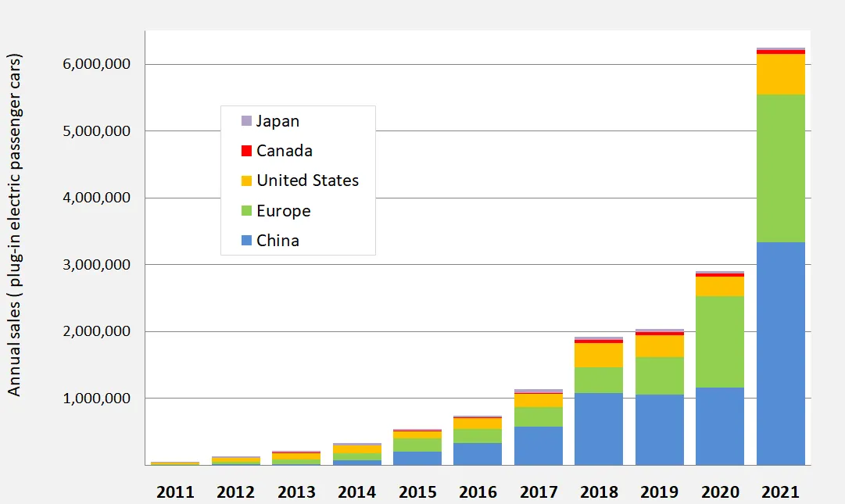The height and width of the screenshot is (504, 845).
Task: Click the 5,000,000 y-axis value
Action: (96, 130)
